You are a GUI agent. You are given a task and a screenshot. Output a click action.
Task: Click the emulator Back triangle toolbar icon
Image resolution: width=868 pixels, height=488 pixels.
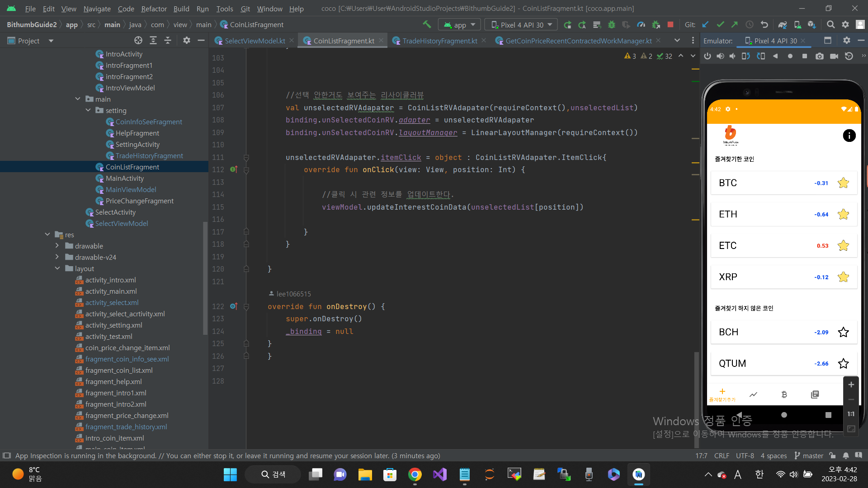coord(775,56)
